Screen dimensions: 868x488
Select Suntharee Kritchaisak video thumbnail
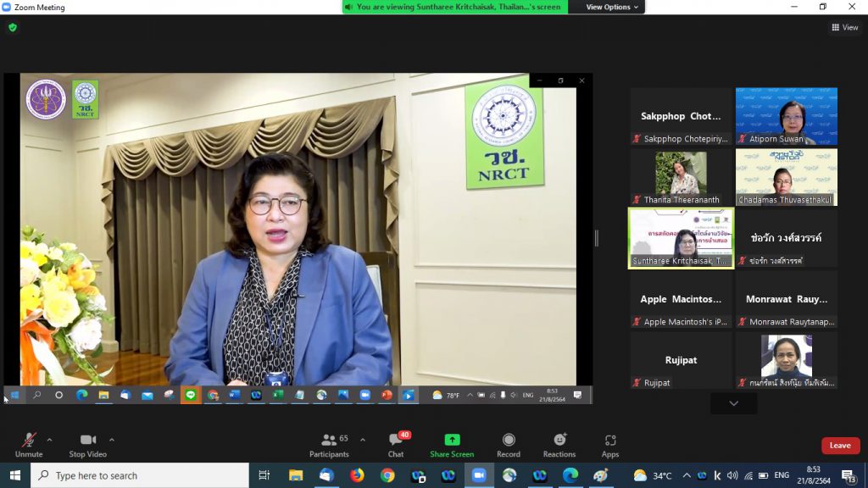tap(682, 238)
